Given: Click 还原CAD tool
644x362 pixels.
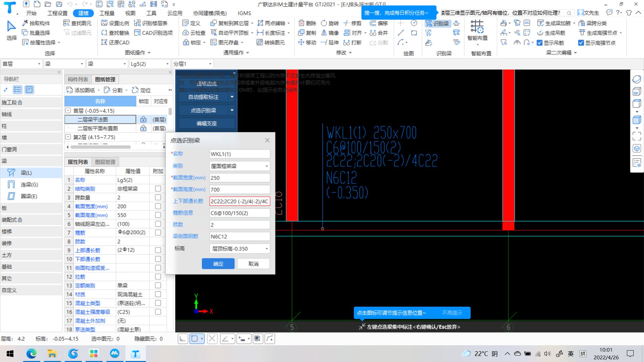Looking at the screenshot, I should click(x=115, y=43).
